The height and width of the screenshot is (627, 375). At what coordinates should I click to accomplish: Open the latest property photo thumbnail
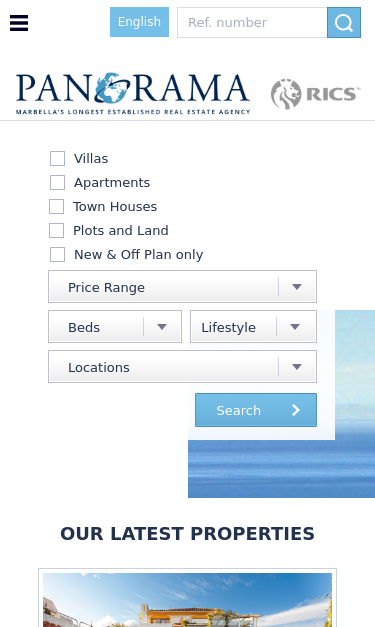(x=188, y=600)
